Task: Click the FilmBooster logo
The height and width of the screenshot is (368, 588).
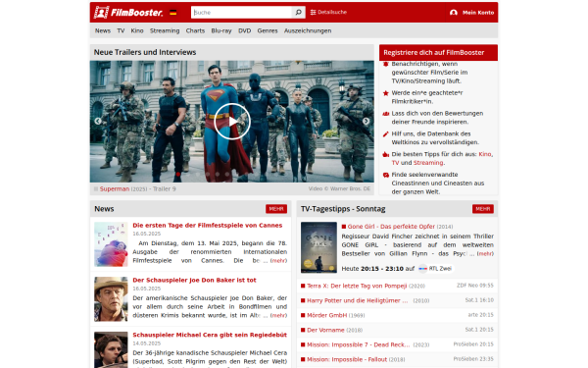Action: click(128, 13)
